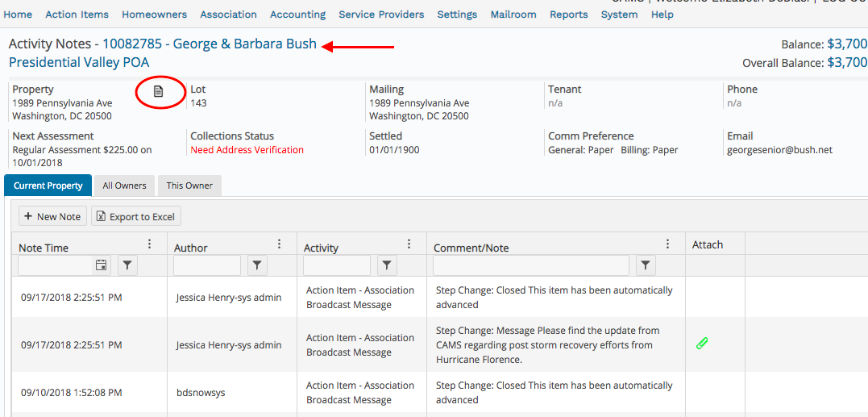The width and height of the screenshot is (868, 417).
Task: Select the General: Paper comm preference
Action: 581,149
